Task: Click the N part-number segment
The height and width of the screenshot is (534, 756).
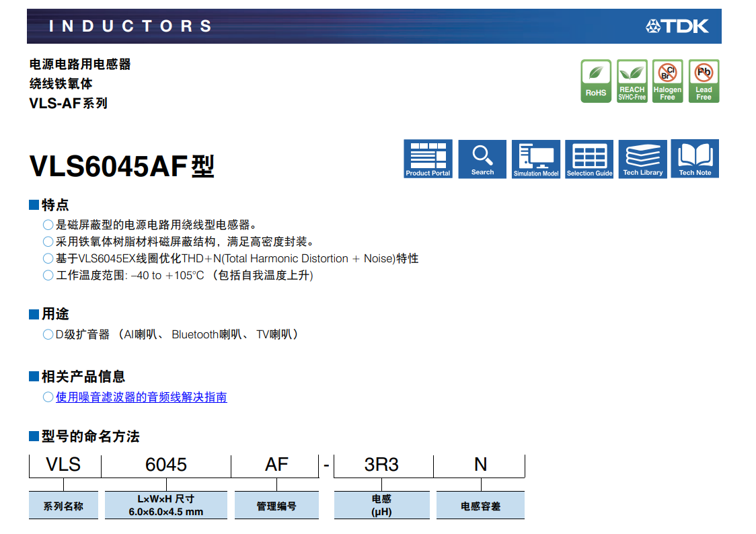Action: (x=481, y=465)
